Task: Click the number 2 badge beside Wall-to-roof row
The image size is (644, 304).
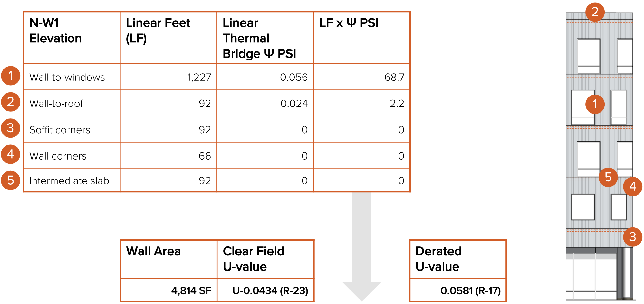Action: [x=11, y=102]
